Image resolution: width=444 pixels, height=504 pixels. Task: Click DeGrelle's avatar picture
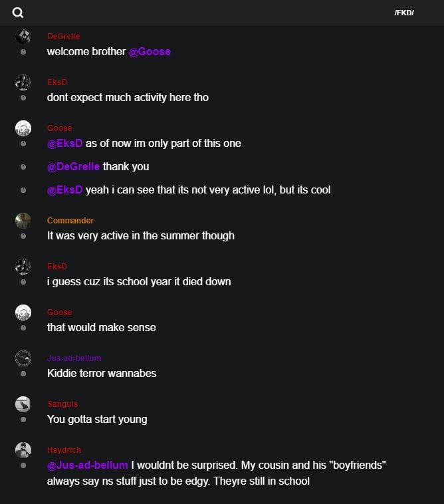(x=23, y=37)
